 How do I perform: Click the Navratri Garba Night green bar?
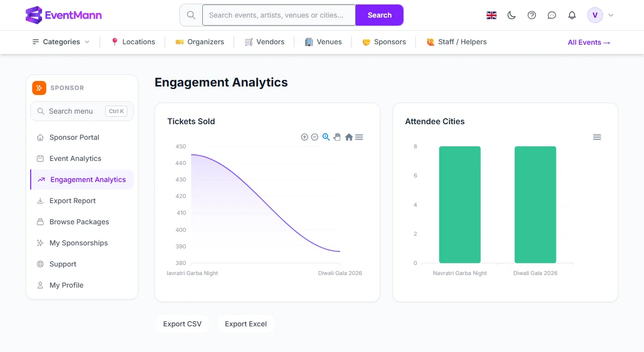(460, 205)
